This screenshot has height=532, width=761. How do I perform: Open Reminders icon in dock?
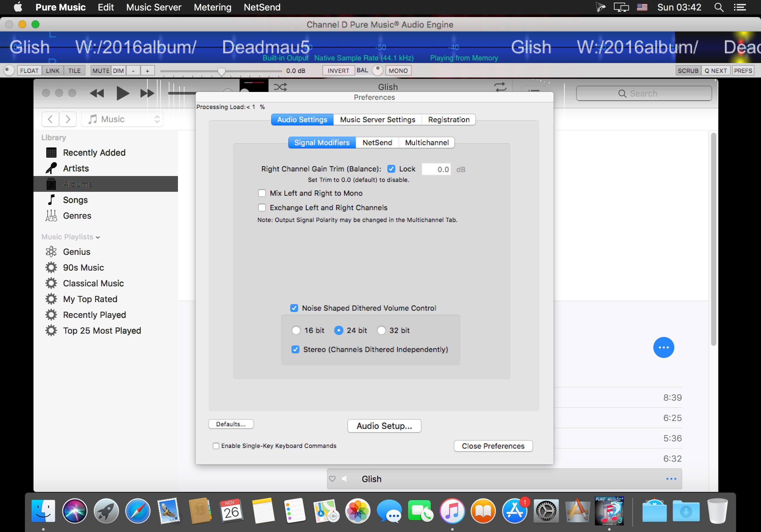pyautogui.click(x=294, y=510)
